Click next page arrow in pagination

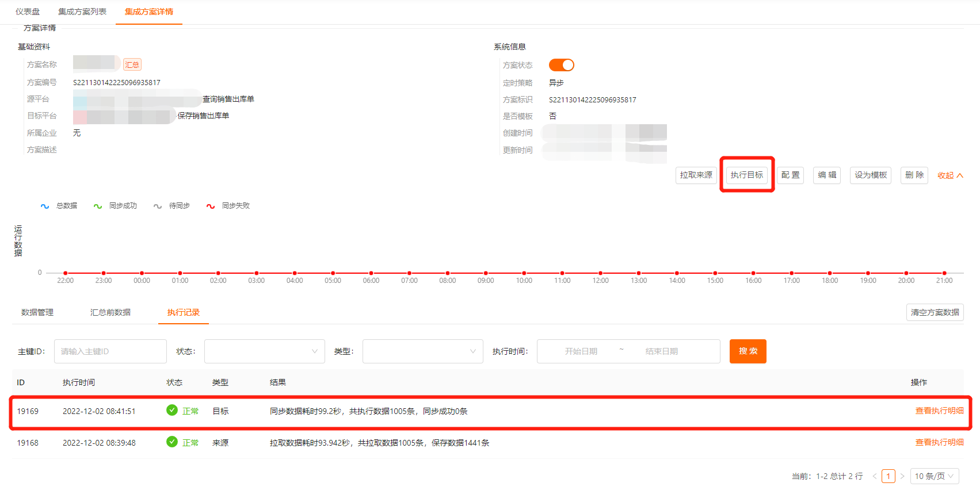tap(902, 476)
